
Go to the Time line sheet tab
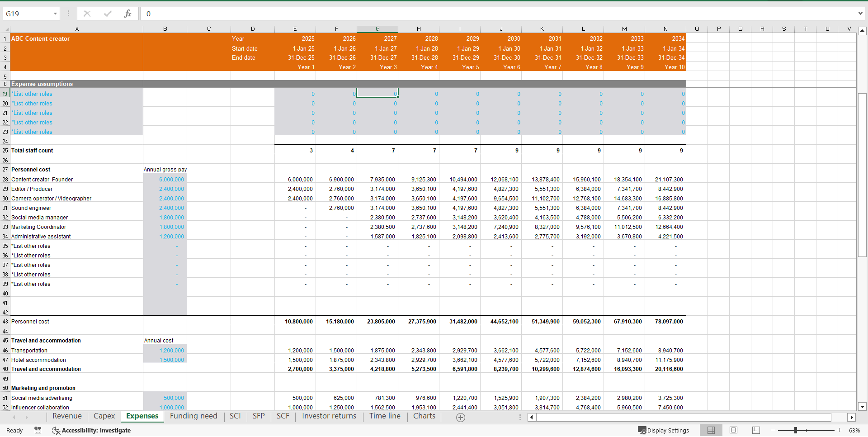(385, 416)
